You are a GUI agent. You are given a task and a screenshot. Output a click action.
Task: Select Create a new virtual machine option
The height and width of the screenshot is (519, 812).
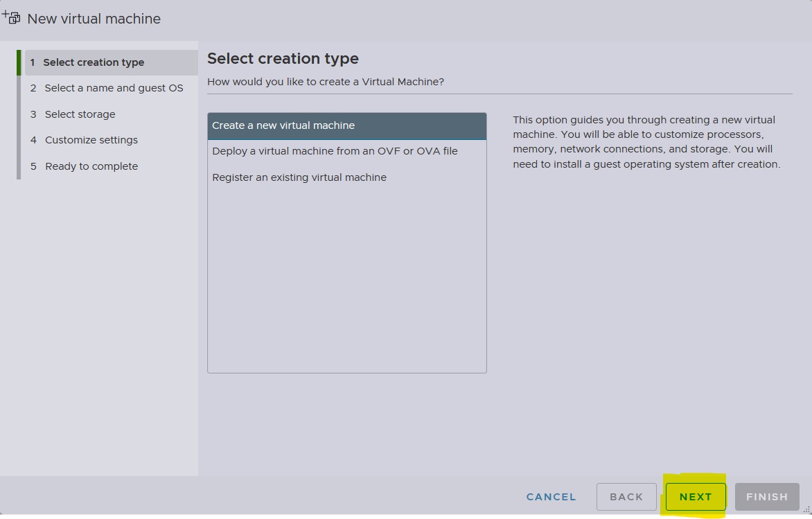coord(283,125)
